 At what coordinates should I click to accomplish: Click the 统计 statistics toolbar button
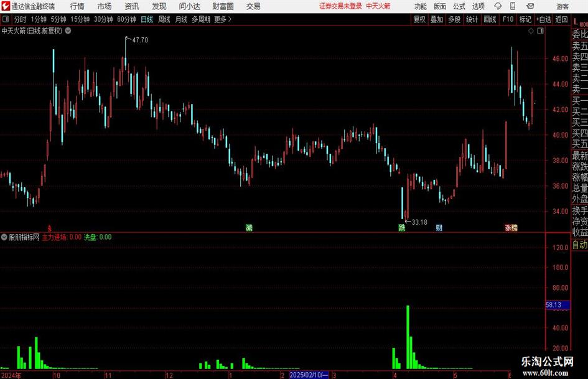click(472, 19)
